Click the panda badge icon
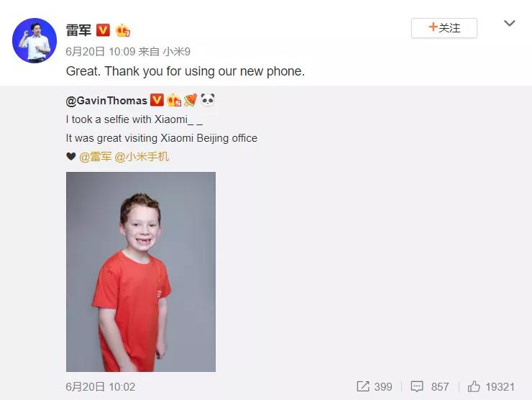Screen dimensions: 532x400 click(207, 100)
